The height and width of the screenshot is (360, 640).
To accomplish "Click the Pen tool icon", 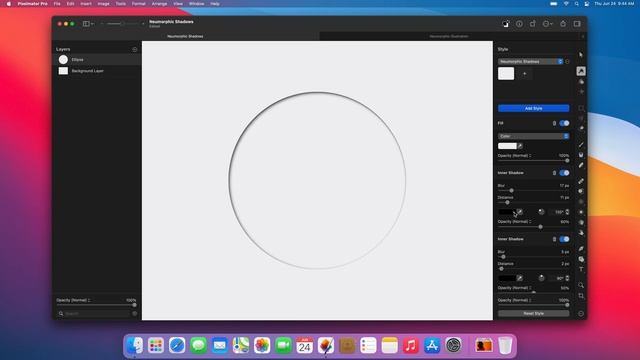I will point(581,249).
